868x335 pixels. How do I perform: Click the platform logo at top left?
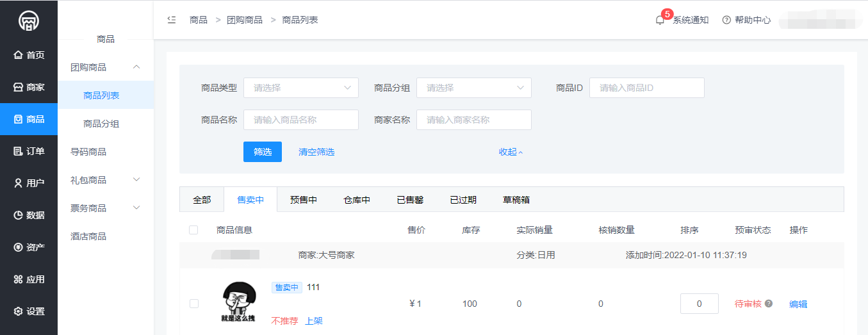(28, 20)
